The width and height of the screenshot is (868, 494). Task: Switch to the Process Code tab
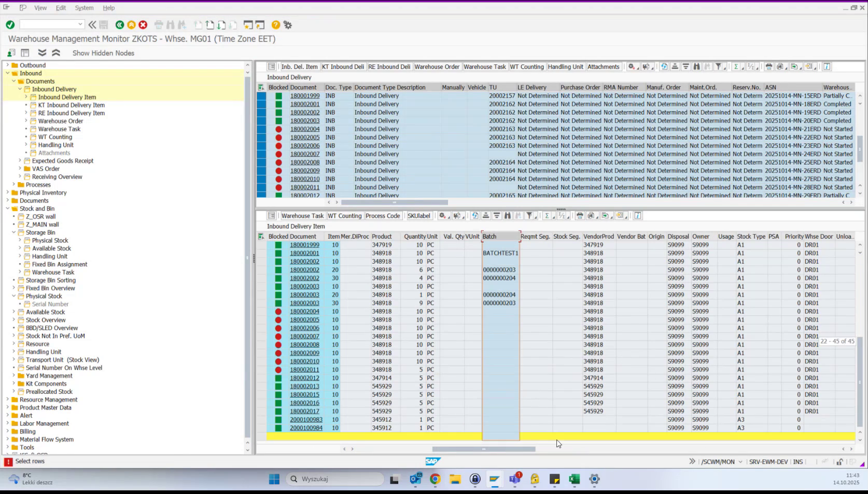pos(383,215)
